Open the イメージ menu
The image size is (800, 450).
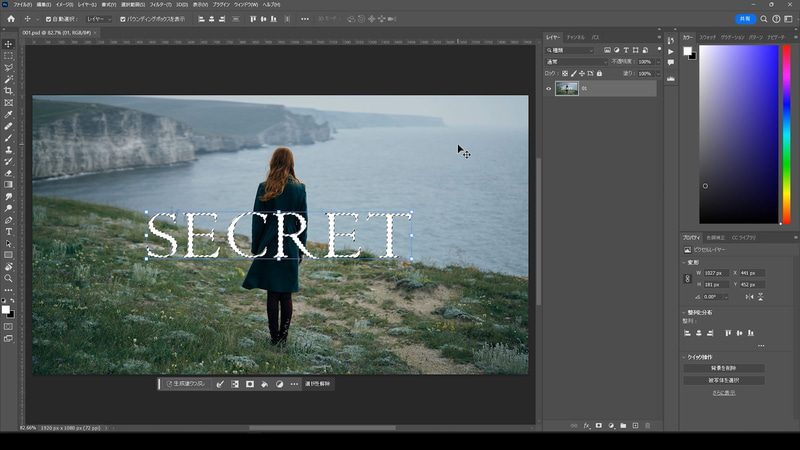point(64,5)
